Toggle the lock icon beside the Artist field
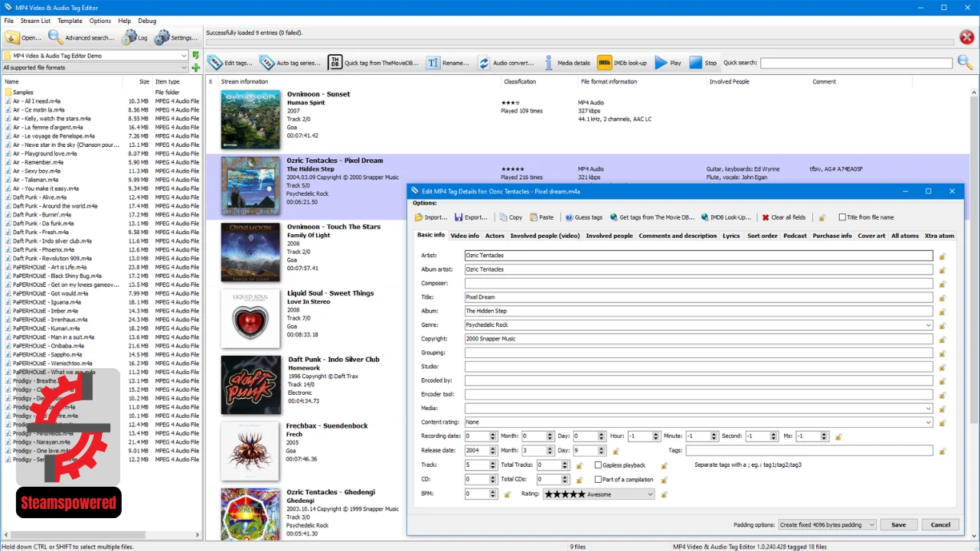 tap(942, 256)
